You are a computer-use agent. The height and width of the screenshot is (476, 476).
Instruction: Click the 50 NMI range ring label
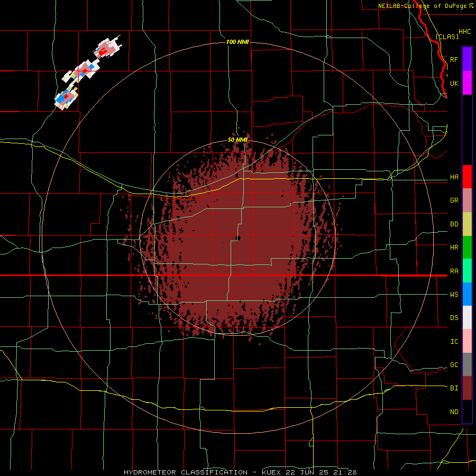point(237,140)
